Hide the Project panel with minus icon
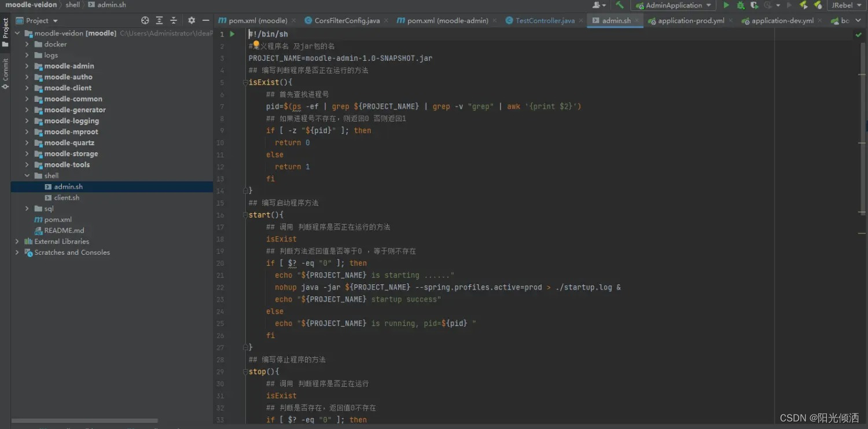868x429 pixels. [205, 20]
